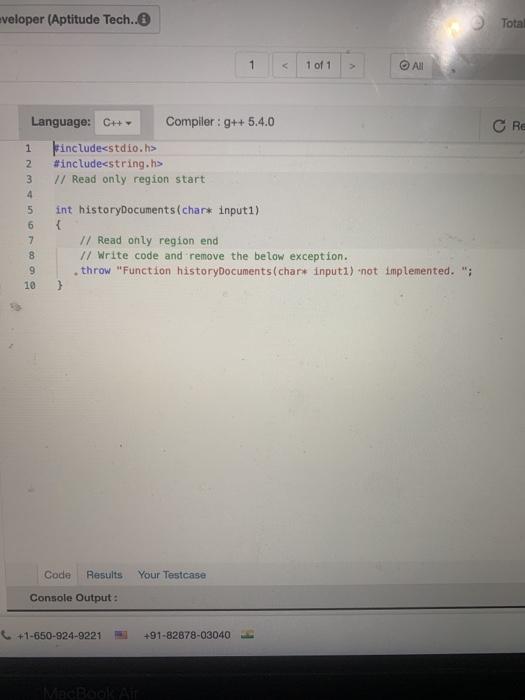This screenshot has width=525, height=700.
Task: Click the phone icon beside +1-650-924-9221
Action: (x=6, y=635)
